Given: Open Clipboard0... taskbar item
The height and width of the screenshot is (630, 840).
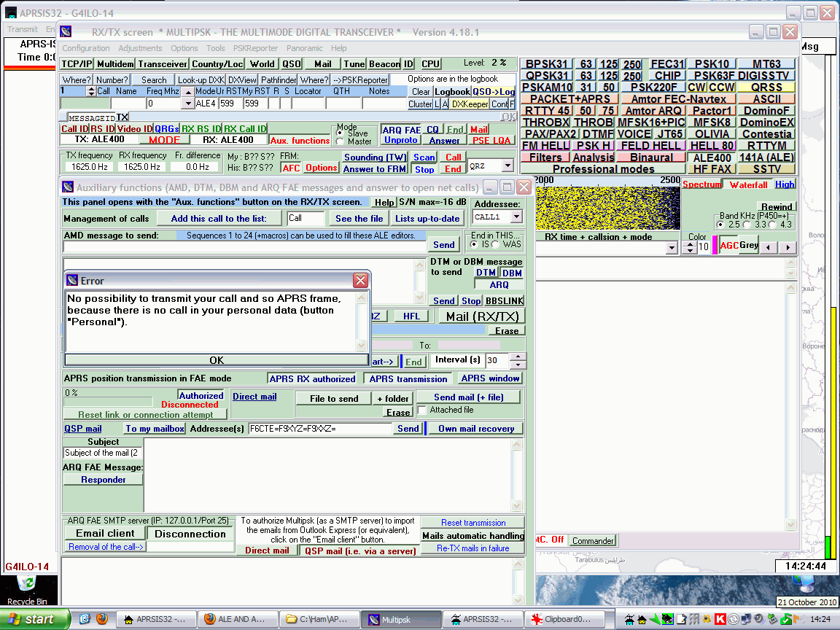Looking at the screenshot, I should (x=564, y=619).
